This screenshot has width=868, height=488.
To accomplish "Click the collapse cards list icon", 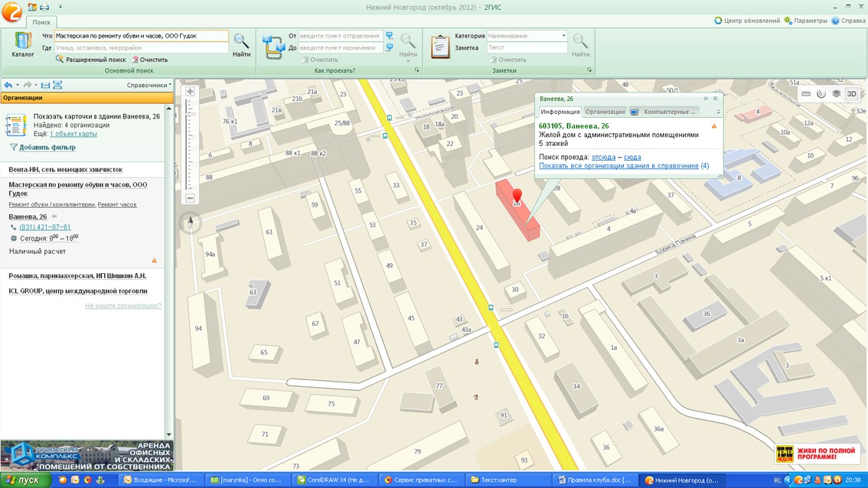I will point(45,85).
